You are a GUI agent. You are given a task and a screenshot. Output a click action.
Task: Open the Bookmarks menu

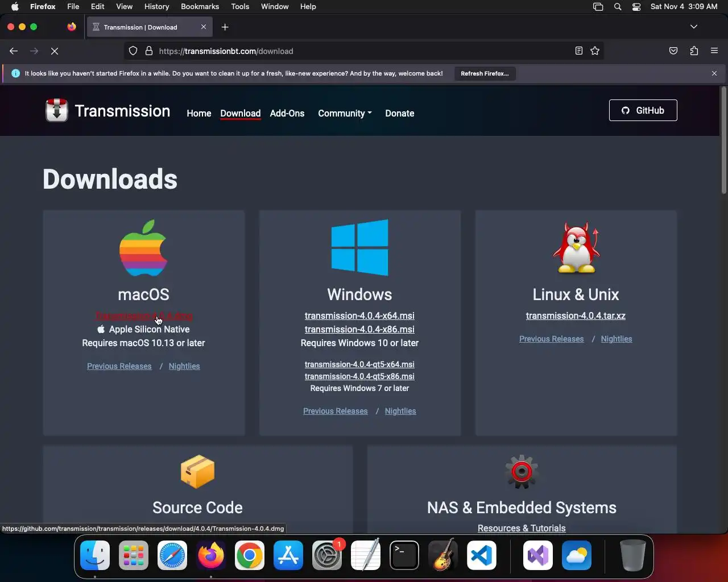tap(200, 7)
